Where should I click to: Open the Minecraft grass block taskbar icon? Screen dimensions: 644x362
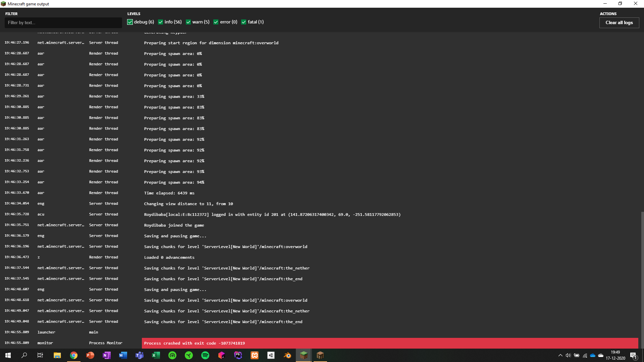[x=304, y=355]
